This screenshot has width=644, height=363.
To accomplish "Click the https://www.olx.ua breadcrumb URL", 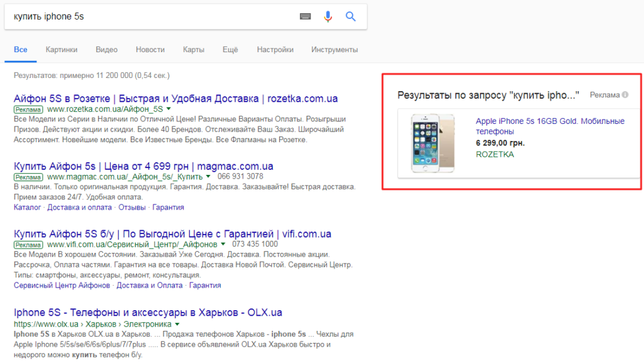I will click(x=92, y=325).
